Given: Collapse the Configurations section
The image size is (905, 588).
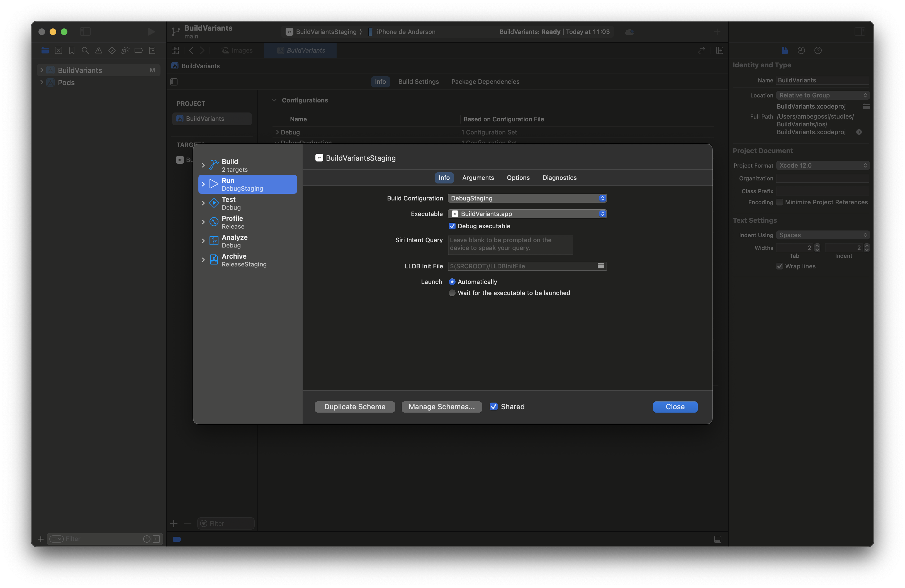Looking at the screenshot, I should pos(274,100).
